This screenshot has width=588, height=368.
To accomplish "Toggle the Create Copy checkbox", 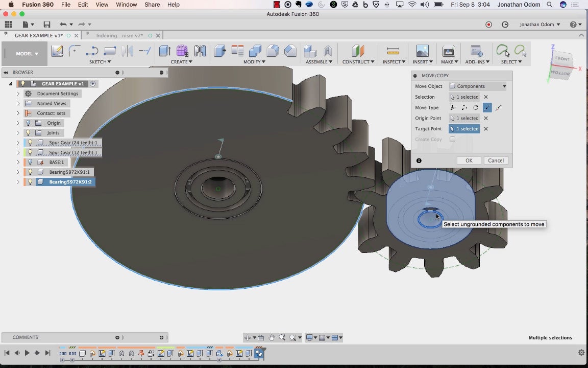I will coord(452,140).
